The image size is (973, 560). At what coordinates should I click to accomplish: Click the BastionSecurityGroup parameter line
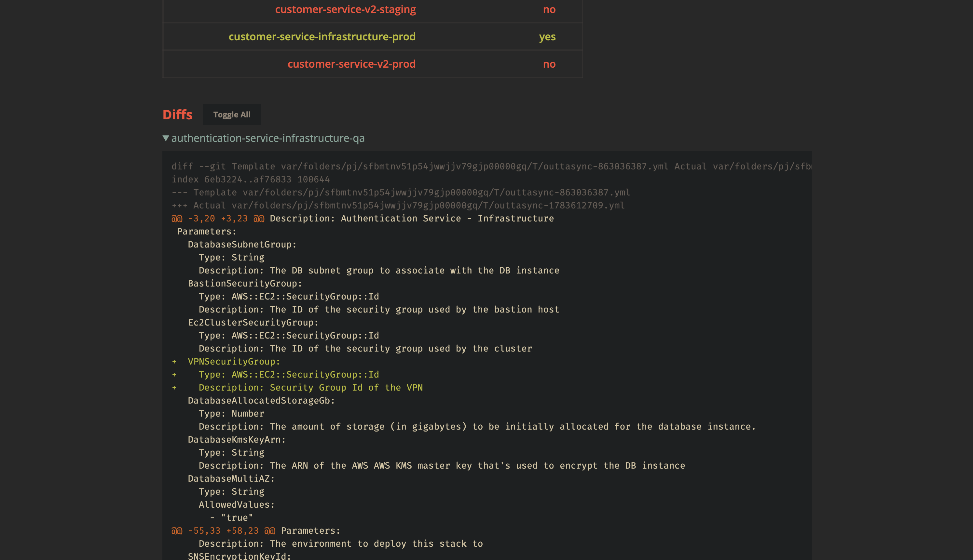(245, 284)
